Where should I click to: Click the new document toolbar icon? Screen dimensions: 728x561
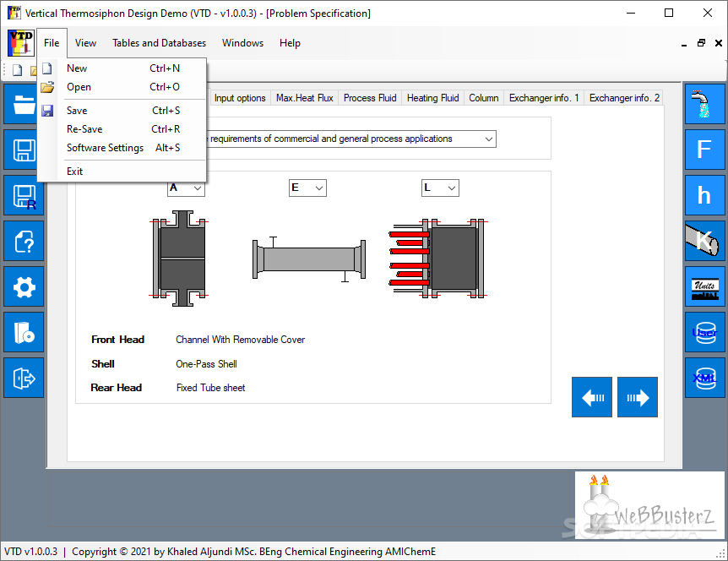coord(17,70)
